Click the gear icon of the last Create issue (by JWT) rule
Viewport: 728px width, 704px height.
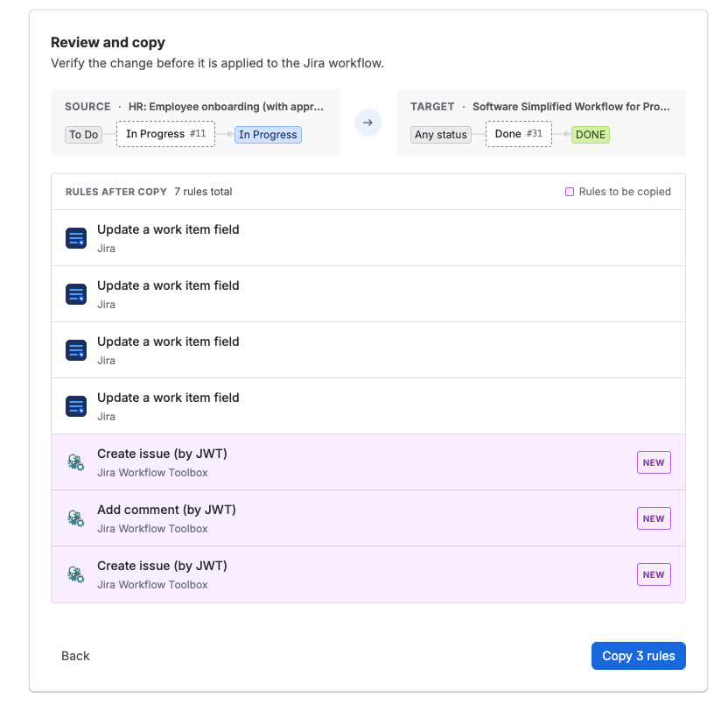click(x=76, y=574)
